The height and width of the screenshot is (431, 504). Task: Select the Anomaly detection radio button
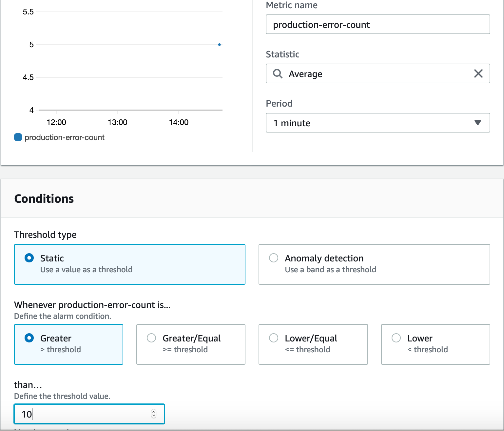[x=274, y=258]
